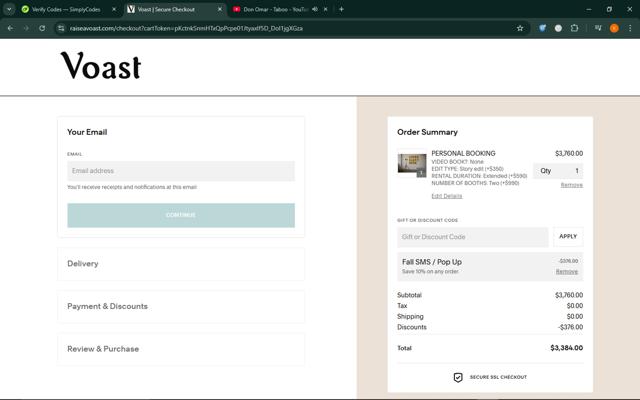This screenshot has width=640, height=400.
Task: Reload the checkout page
Action: 42,28
